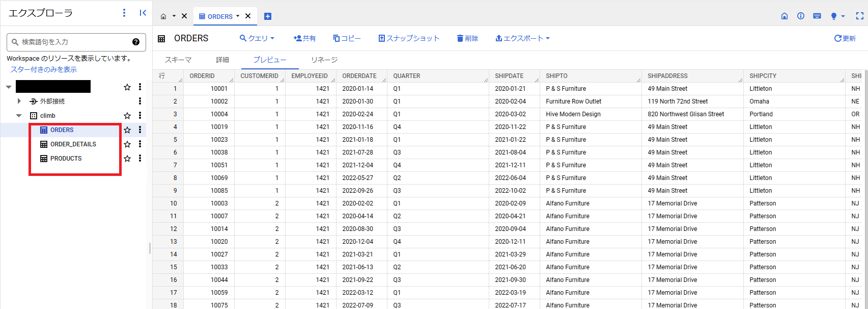
Task: Open the エクスポート dropdown
Action: [522, 38]
